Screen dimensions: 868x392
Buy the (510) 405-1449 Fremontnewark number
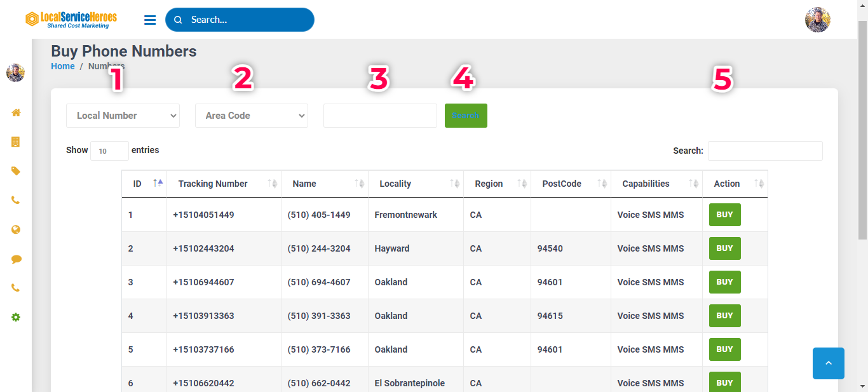(x=724, y=215)
